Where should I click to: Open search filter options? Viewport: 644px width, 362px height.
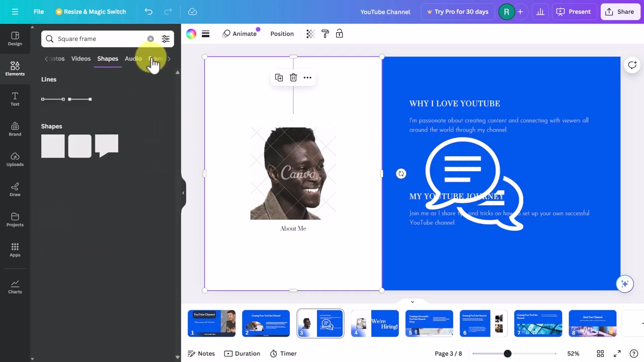pos(166,39)
